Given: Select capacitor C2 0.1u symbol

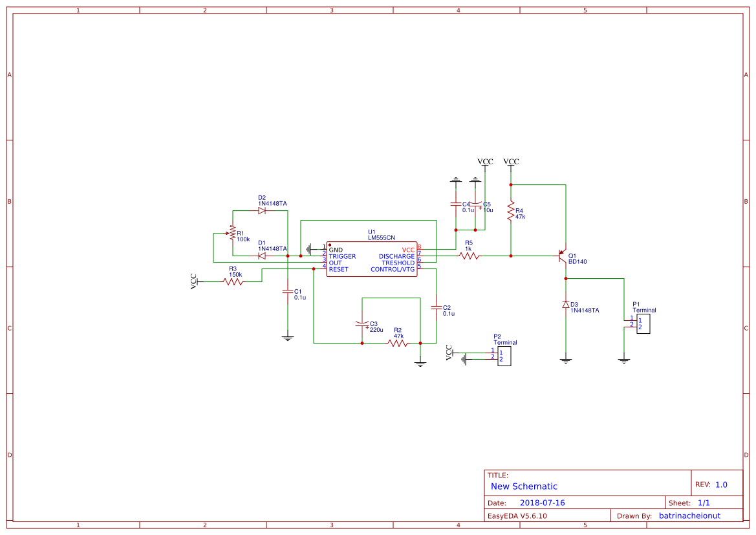Looking at the screenshot, I should pos(438,309).
